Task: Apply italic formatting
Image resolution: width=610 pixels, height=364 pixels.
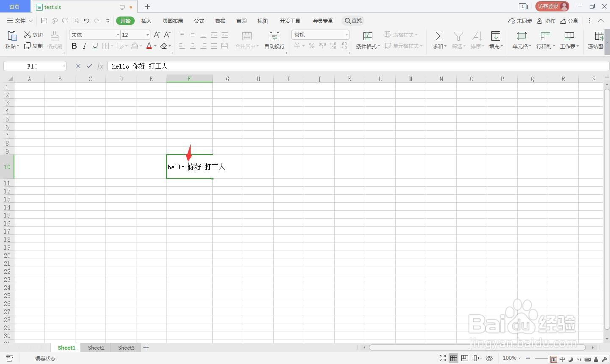Action: tap(85, 46)
